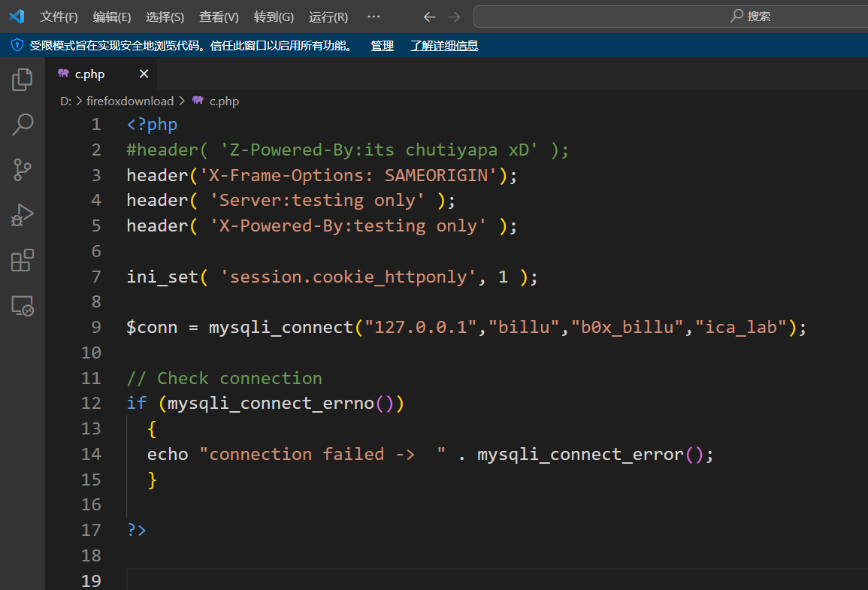Click the PHP icon in breadcrumb
Viewport: 868px width, 590px height.
198,101
